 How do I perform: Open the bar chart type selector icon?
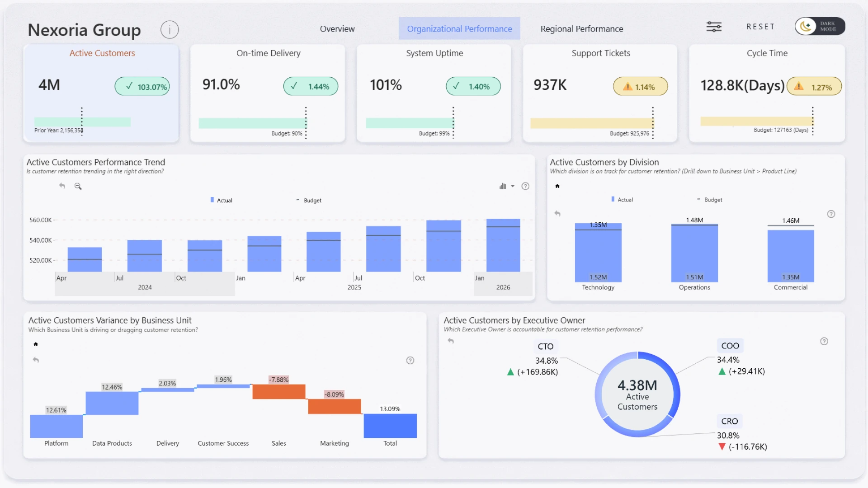503,186
